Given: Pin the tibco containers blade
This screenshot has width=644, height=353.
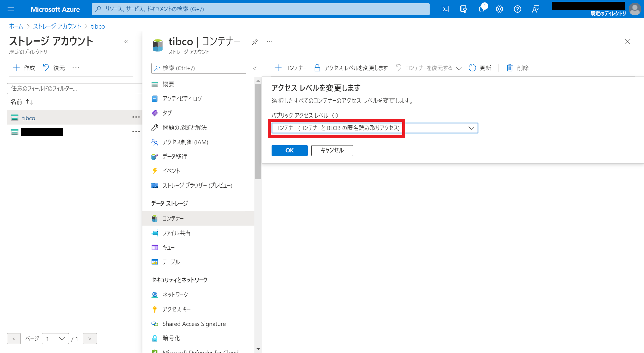Looking at the screenshot, I should point(255,42).
